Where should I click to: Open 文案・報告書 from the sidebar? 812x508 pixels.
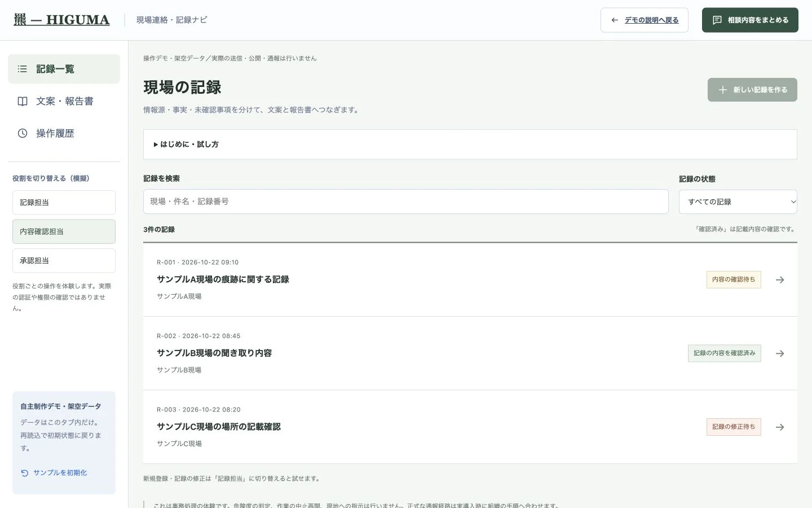tap(64, 101)
